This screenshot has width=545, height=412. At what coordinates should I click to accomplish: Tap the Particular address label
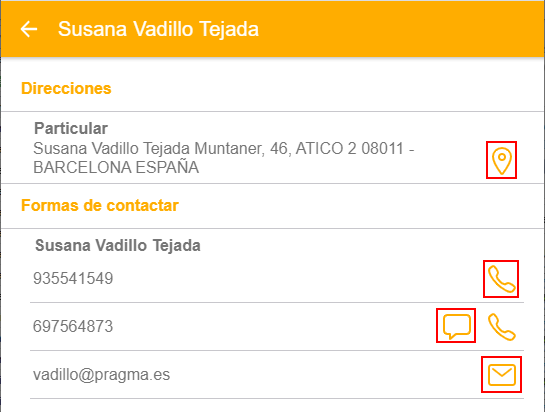coord(71,128)
